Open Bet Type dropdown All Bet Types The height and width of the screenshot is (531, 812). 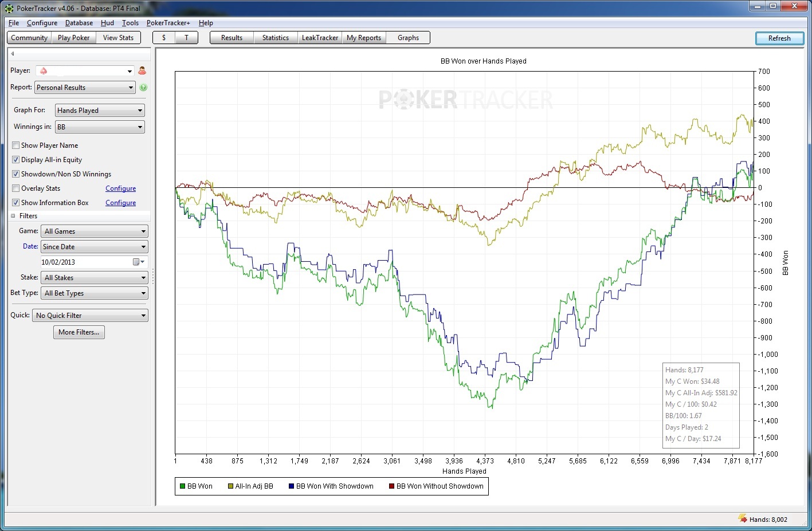coord(95,293)
